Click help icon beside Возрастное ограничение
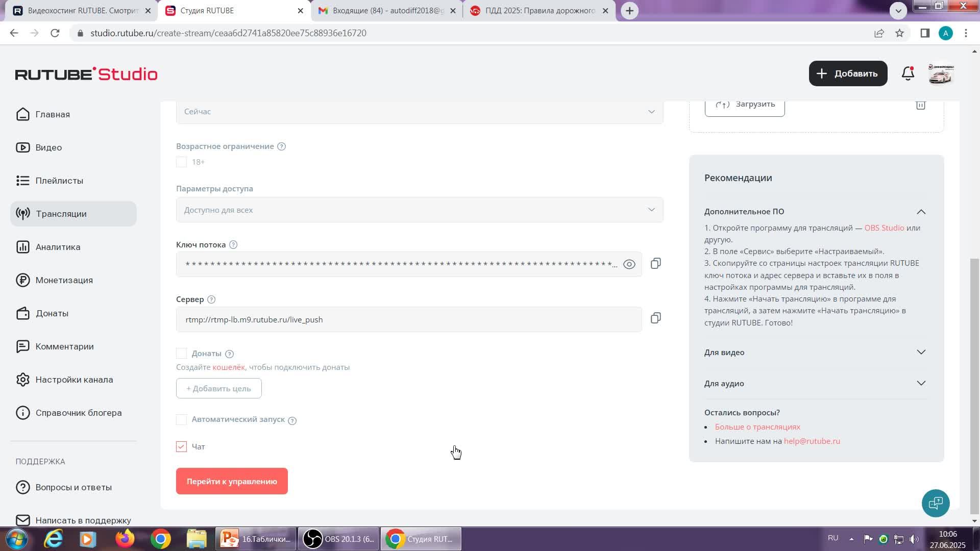This screenshot has height=551, width=980. [281, 146]
